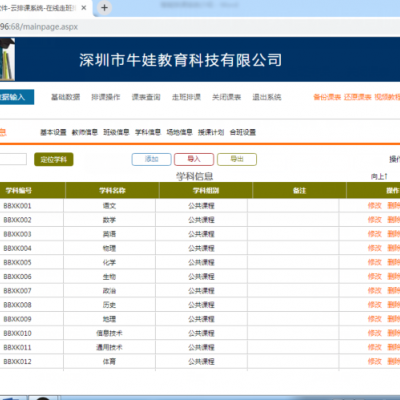Viewport: 400px width, 400px height.
Task: Select the subject name cell 通用技术
Action: pyautogui.click(x=109, y=347)
